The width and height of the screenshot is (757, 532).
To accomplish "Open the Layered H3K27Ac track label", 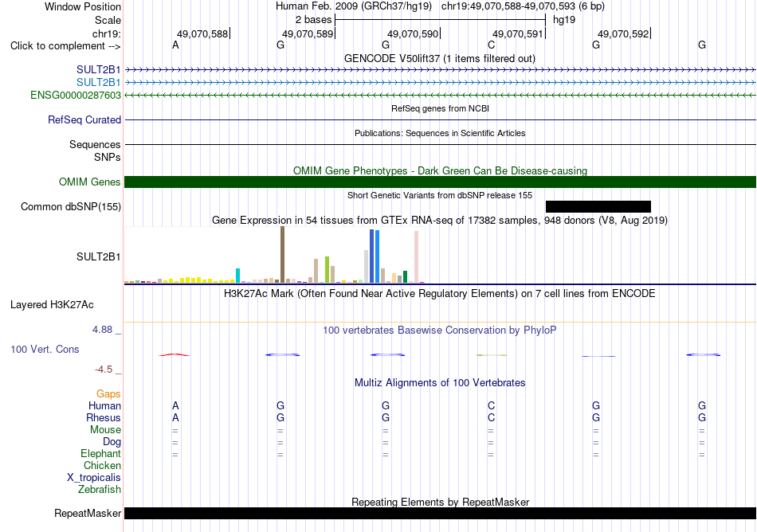I will coord(52,304).
